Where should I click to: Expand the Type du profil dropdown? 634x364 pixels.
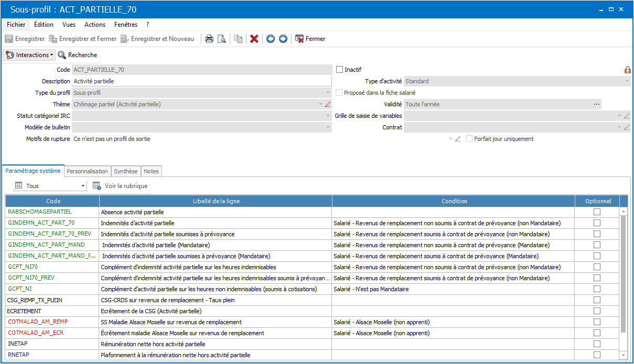[x=328, y=93]
